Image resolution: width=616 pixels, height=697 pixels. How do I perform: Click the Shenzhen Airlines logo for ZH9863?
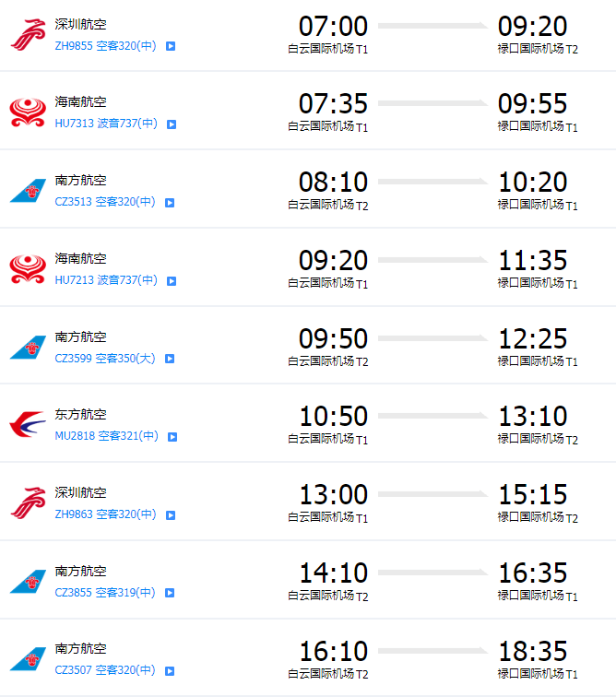point(27,503)
